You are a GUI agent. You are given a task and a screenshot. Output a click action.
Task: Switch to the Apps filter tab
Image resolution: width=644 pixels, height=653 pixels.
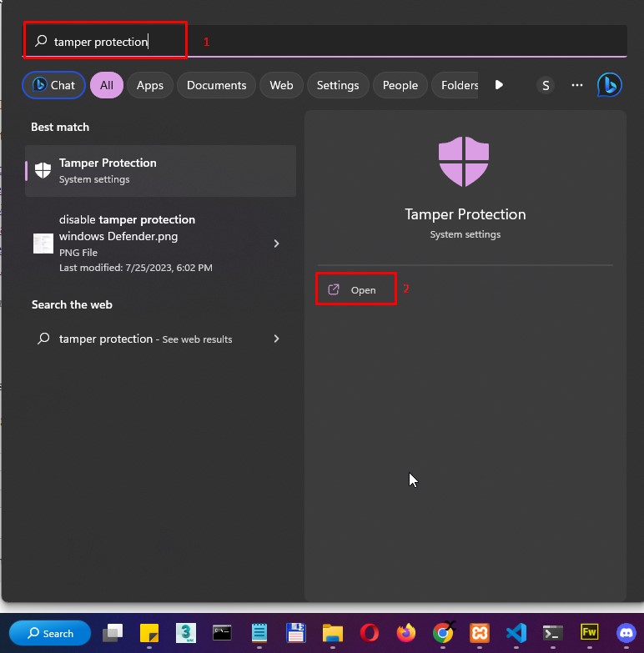pos(150,85)
